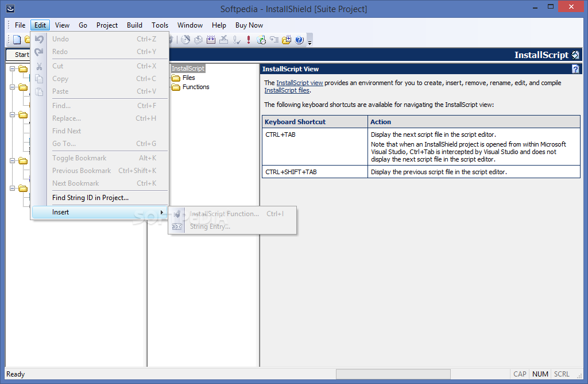Click the CAP indicator in status bar

520,374
